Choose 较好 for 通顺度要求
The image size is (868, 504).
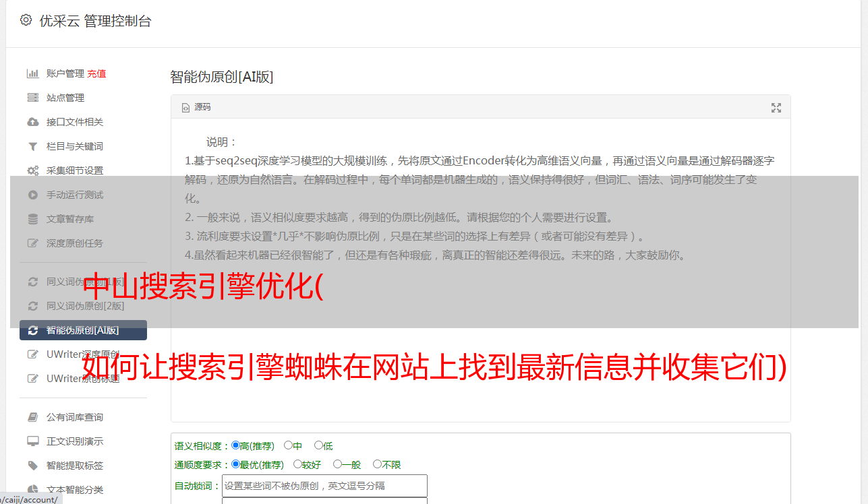(307, 464)
